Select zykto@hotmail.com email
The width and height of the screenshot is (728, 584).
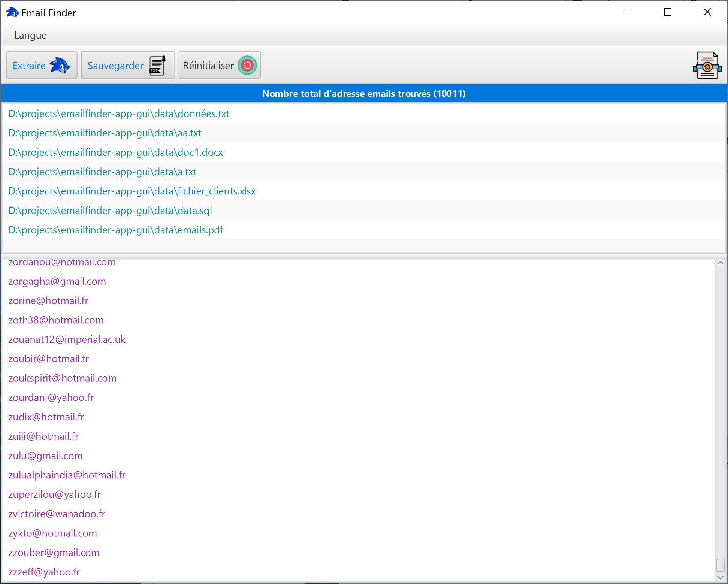pyautogui.click(x=52, y=533)
